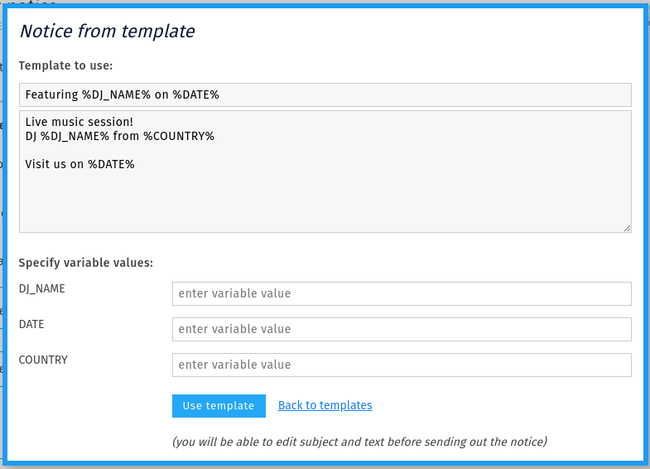Click empty area of template body textarea
The width and height of the screenshot is (650, 469).
pyautogui.click(x=325, y=199)
